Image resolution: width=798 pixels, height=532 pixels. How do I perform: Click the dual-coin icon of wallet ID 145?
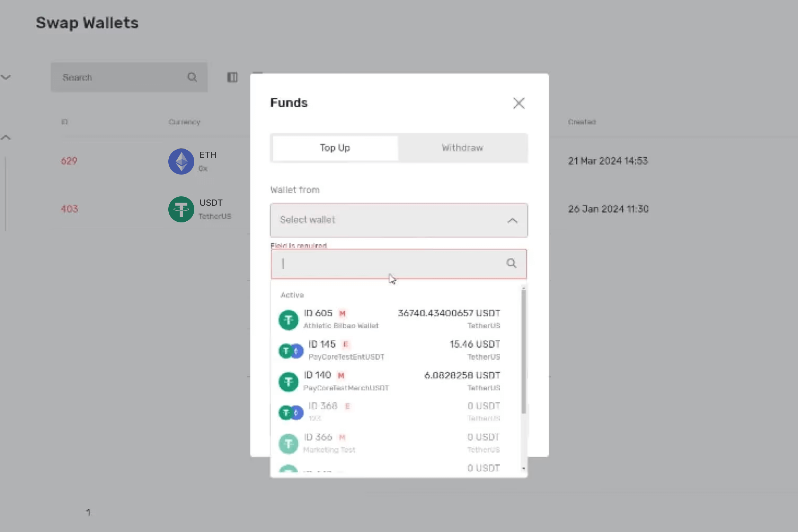click(291, 351)
